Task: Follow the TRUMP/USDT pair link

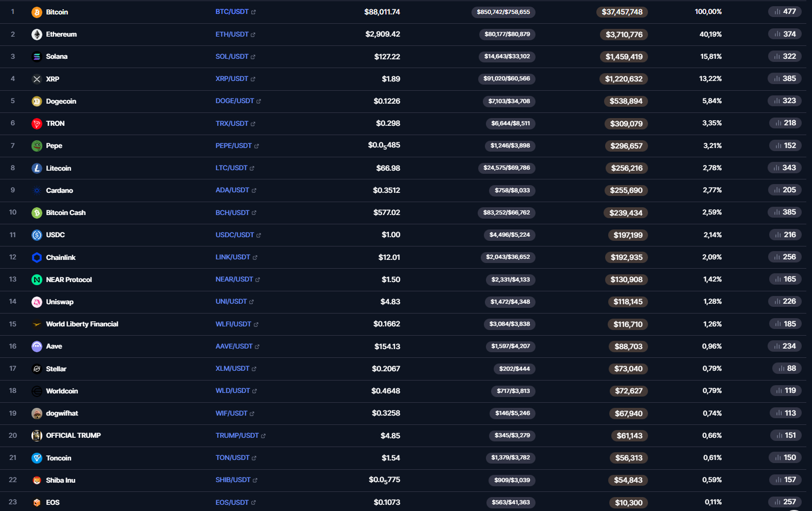Action: pyautogui.click(x=237, y=436)
